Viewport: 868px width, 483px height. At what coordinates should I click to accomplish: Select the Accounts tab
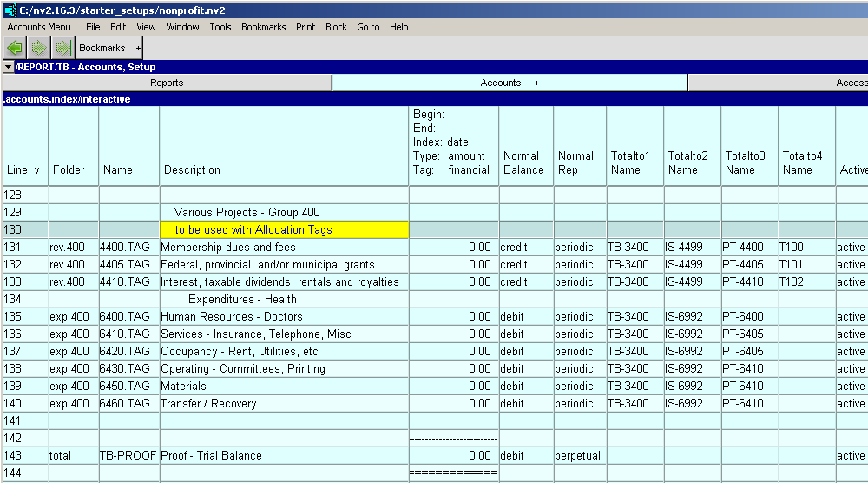tap(510, 83)
